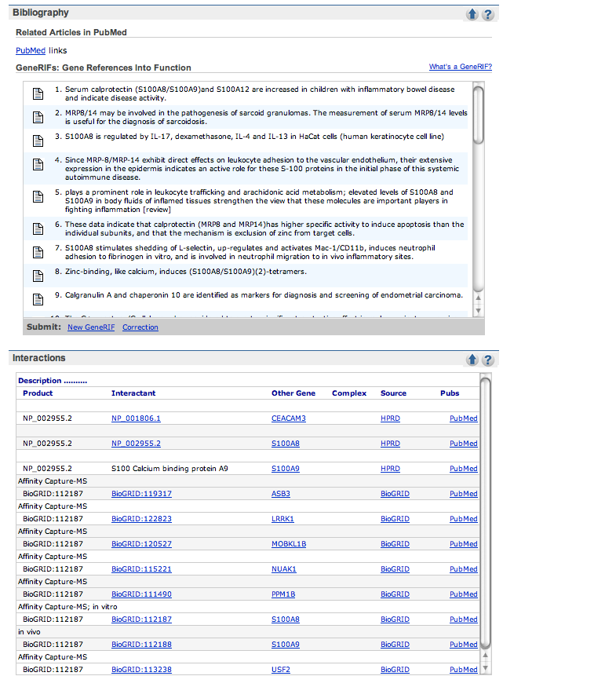The image size is (616, 687).
Task: Open document icon for GeneRIF entry 1
Action: [x=37, y=94]
